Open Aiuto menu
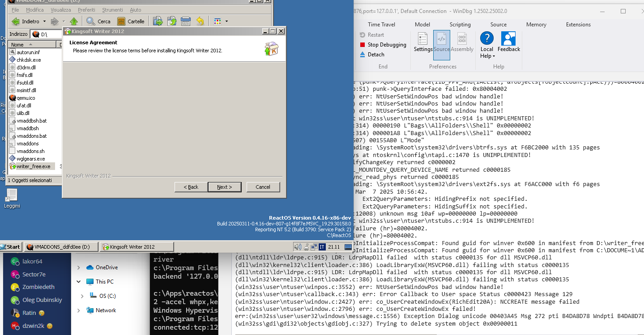 (135, 10)
